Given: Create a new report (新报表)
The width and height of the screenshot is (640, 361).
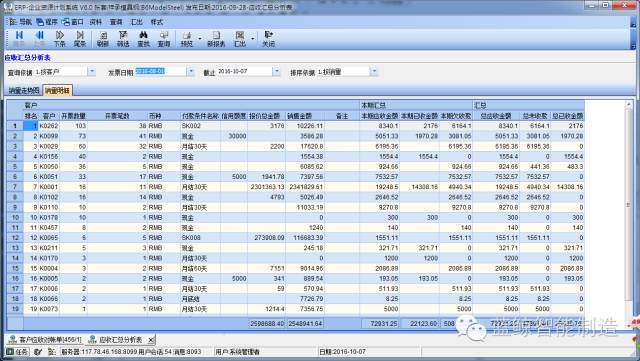Looking at the screenshot, I should coord(216,39).
